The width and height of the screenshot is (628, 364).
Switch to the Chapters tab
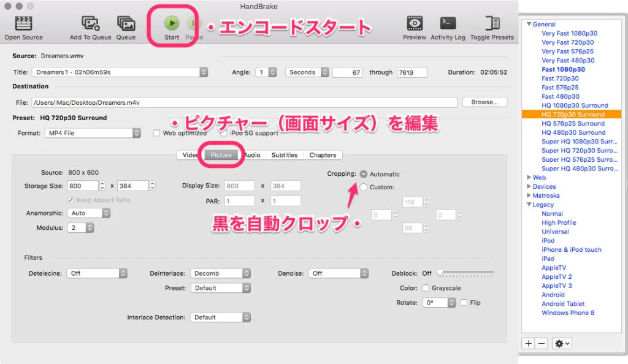[323, 155]
